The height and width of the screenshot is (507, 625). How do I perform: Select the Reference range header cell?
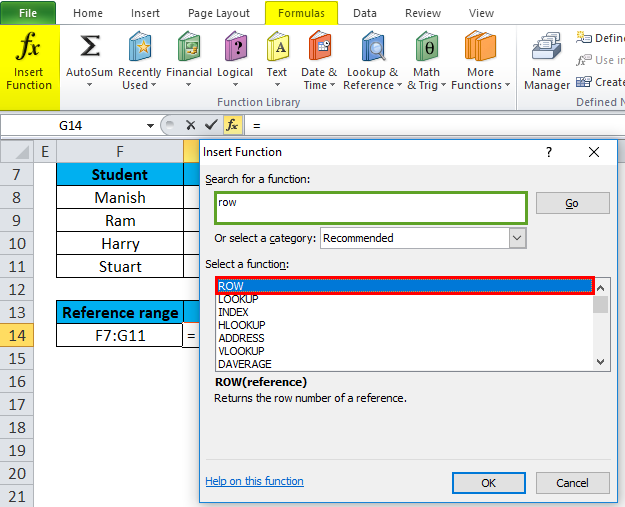pyautogui.click(x=120, y=312)
